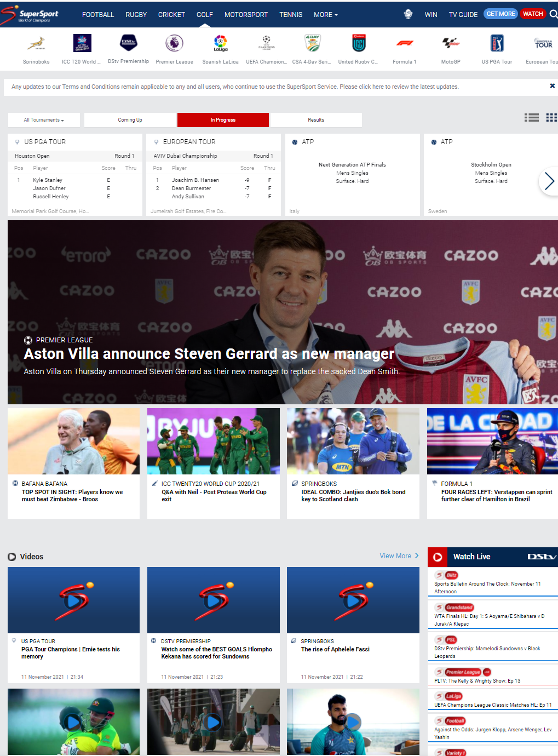This screenshot has height=756, width=558.
Task: Open the Bafana Bafana coach photo thumbnail
Action: 74,441
